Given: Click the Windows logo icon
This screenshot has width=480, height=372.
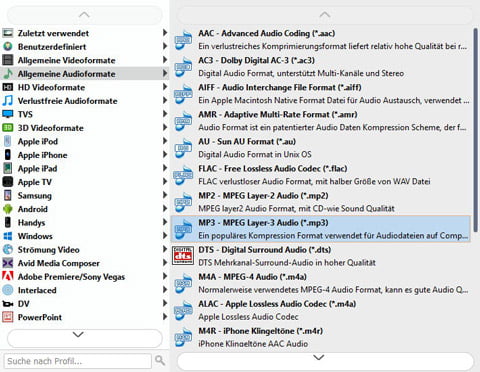Looking at the screenshot, I should click(8, 236).
